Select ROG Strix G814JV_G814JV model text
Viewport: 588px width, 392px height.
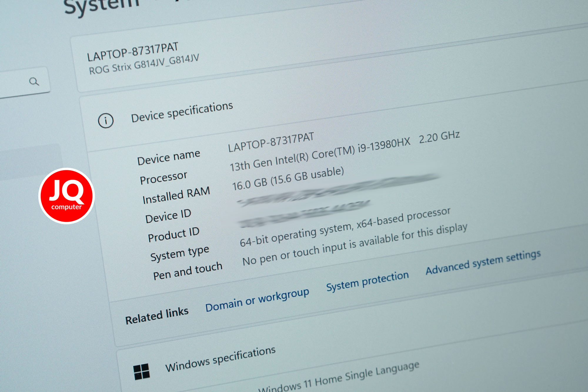tap(144, 64)
